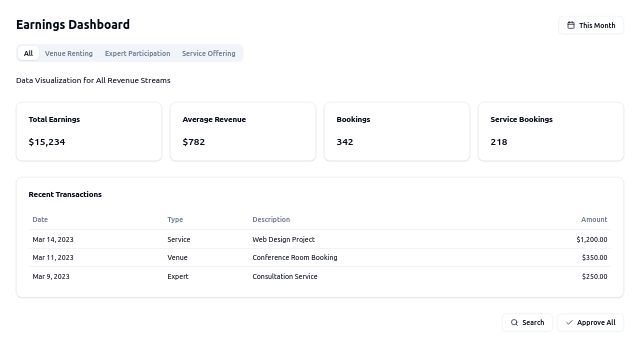Viewport: 640px width, 360px height.
Task: Select the Consultation Service transaction row
Action: click(320, 276)
